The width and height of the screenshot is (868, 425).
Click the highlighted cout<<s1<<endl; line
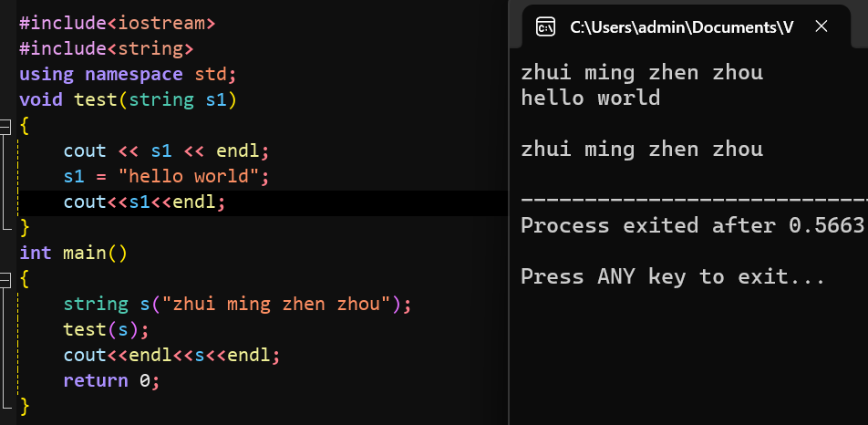[144, 202]
